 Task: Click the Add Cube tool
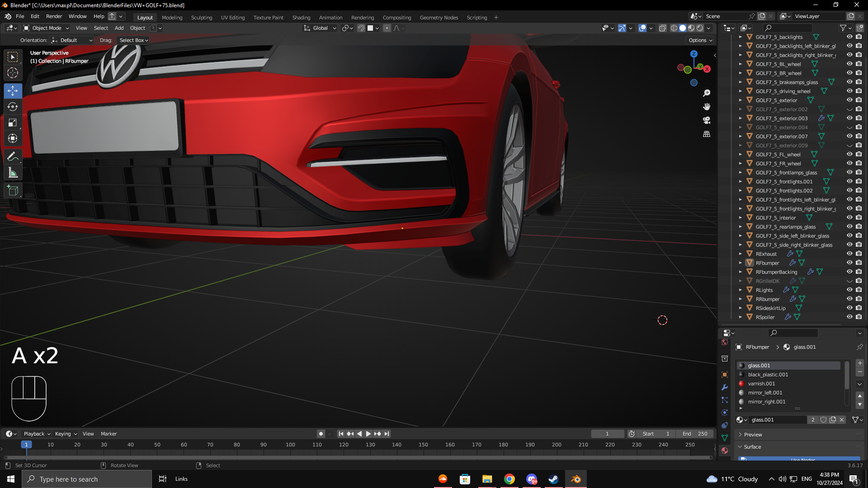click(13, 191)
